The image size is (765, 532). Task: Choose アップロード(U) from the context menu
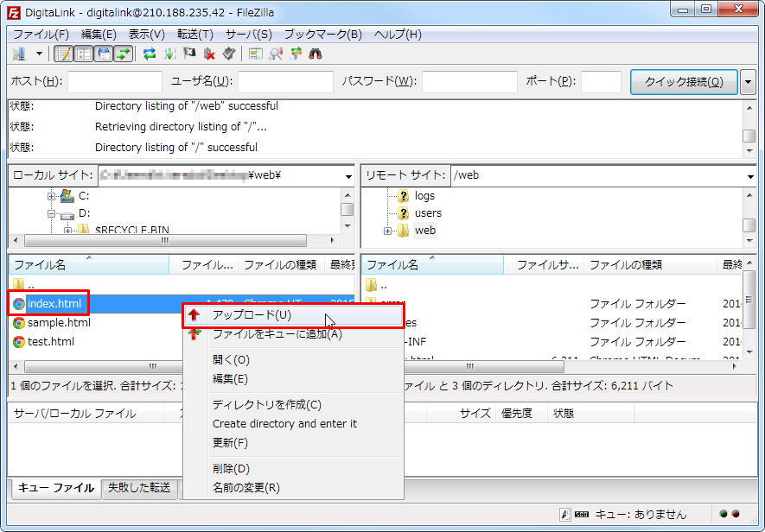pyautogui.click(x=293, y=315)
